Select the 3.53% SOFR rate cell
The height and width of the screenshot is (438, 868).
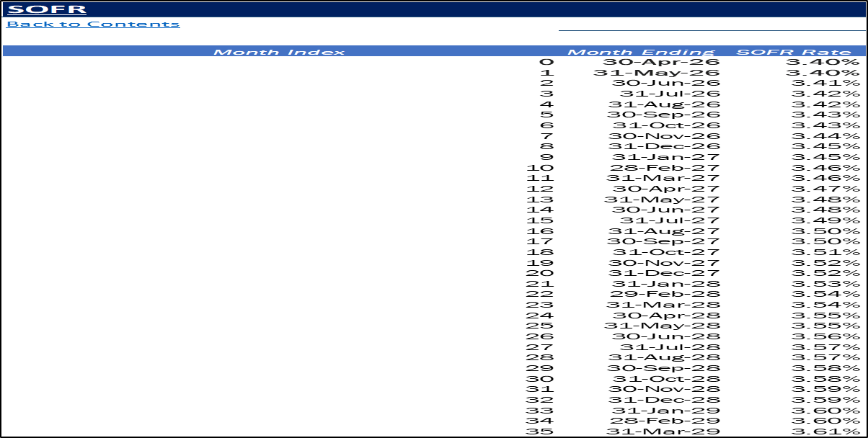(825, 284)
